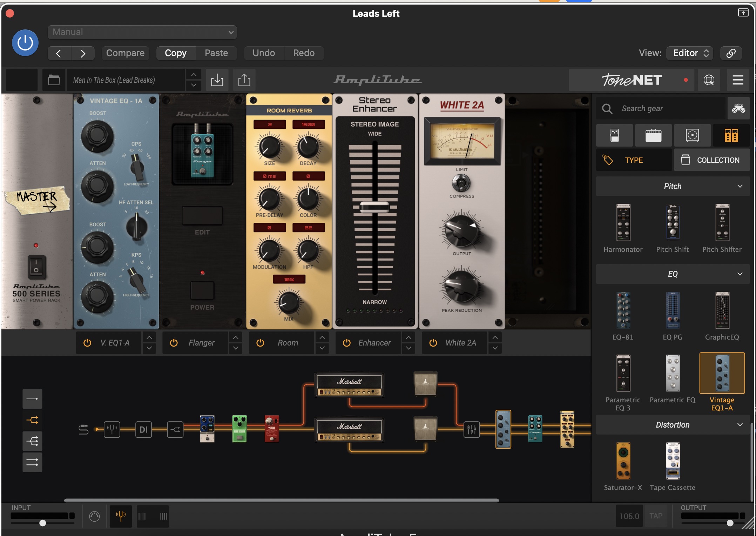Click the link chain icon
756x536 pixels.
[x=731, y=53]
